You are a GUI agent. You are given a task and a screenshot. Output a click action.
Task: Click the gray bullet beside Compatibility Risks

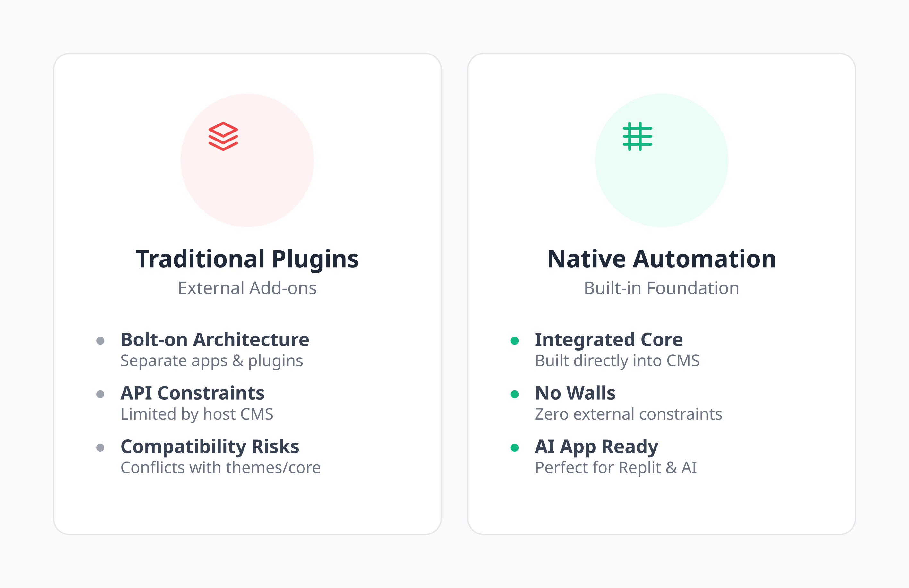100,447
